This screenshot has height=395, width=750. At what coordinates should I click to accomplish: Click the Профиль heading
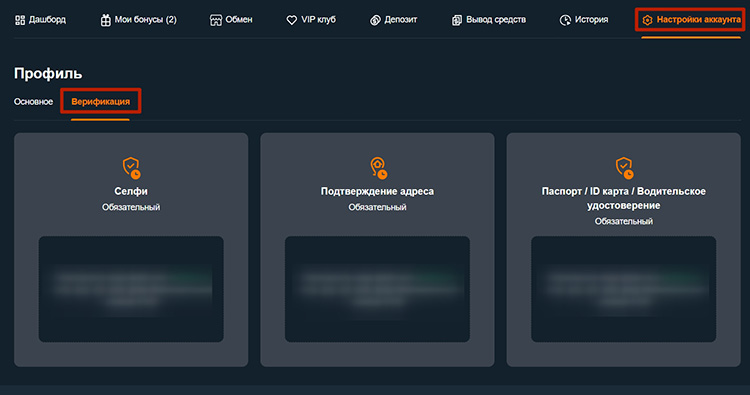pyautogui.click(x=48, y=73)
